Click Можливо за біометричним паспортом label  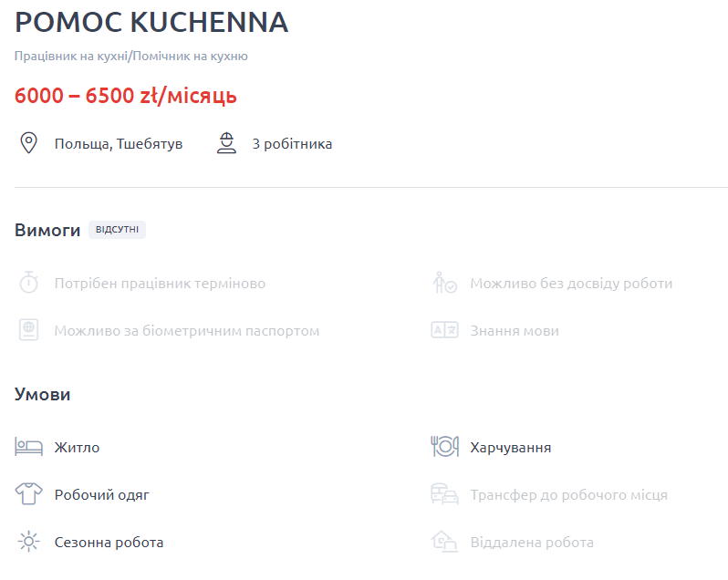point(187,331)
